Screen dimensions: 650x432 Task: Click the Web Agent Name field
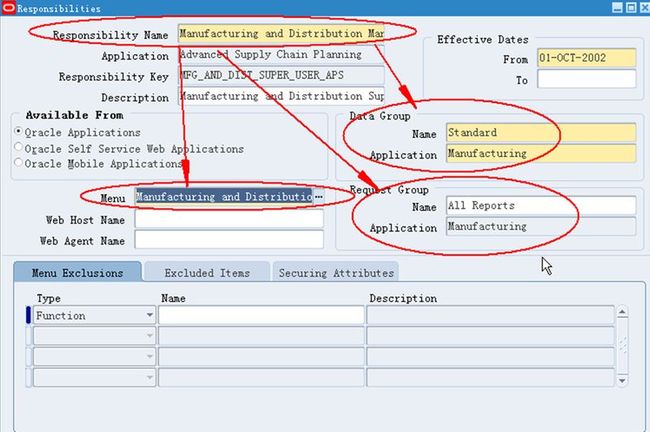coord(229,240)
